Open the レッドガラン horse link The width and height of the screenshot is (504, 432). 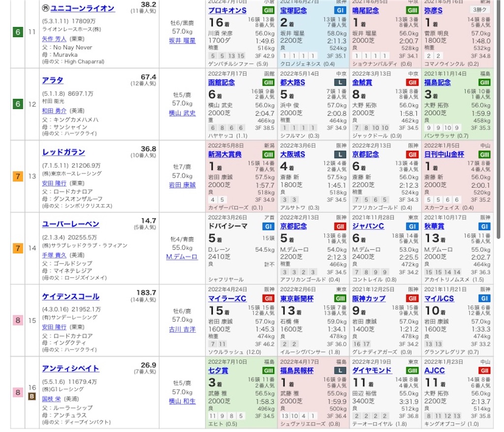coord(63,152)
